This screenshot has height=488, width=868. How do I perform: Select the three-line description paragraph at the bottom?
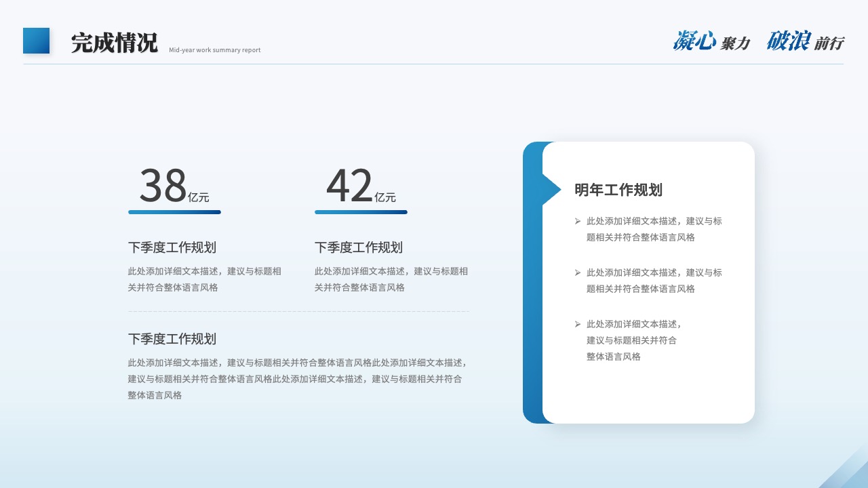coord(298,379)
